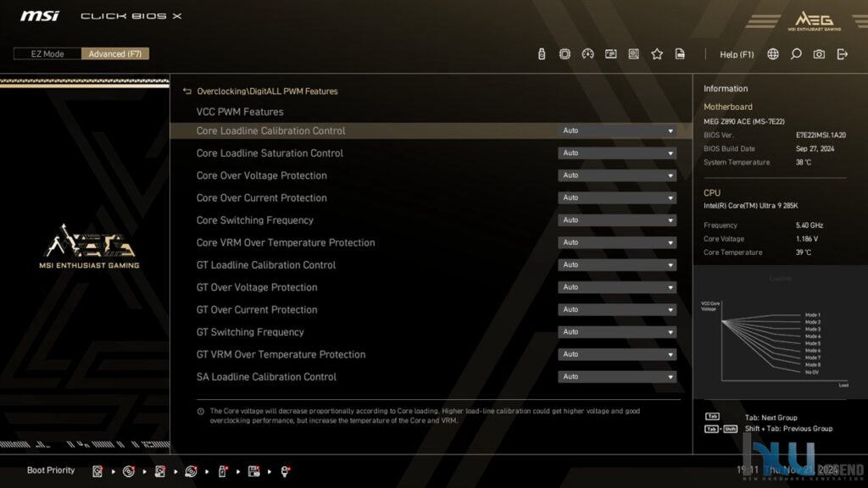This screenshot has width=868, height=488.
Task: Click the Boot Priority label
Action: pos(51,470)
